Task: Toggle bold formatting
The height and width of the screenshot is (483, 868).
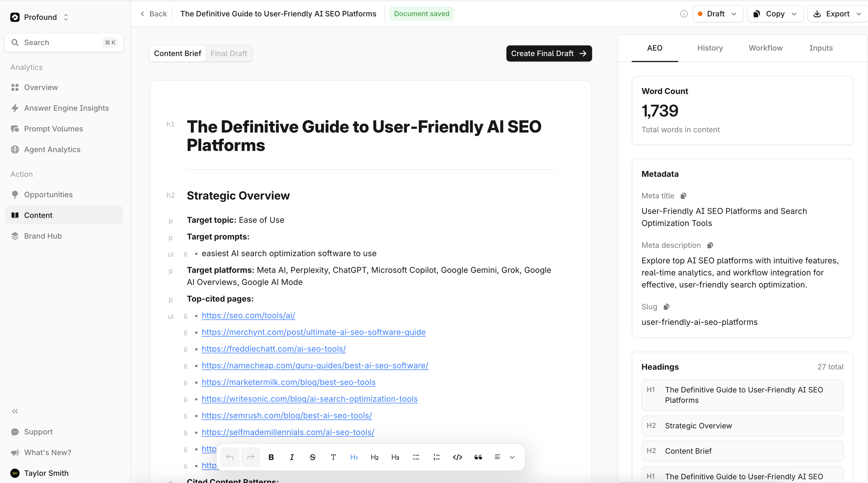Action: click(271, 457)
